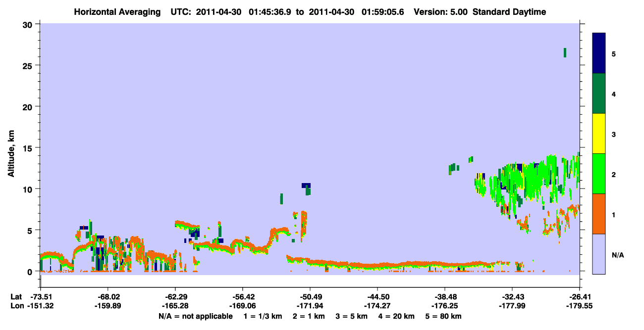644x330 pixels.
Task: Click the 25 km altitude tick label
Action: click(28, 65)
